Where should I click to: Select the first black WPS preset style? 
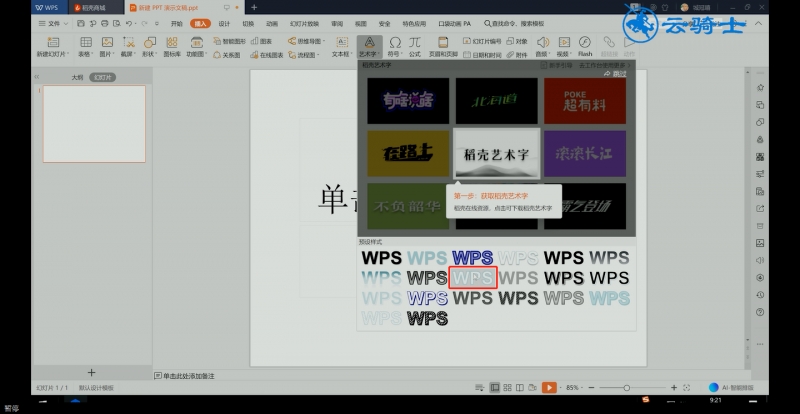(382, 258)
